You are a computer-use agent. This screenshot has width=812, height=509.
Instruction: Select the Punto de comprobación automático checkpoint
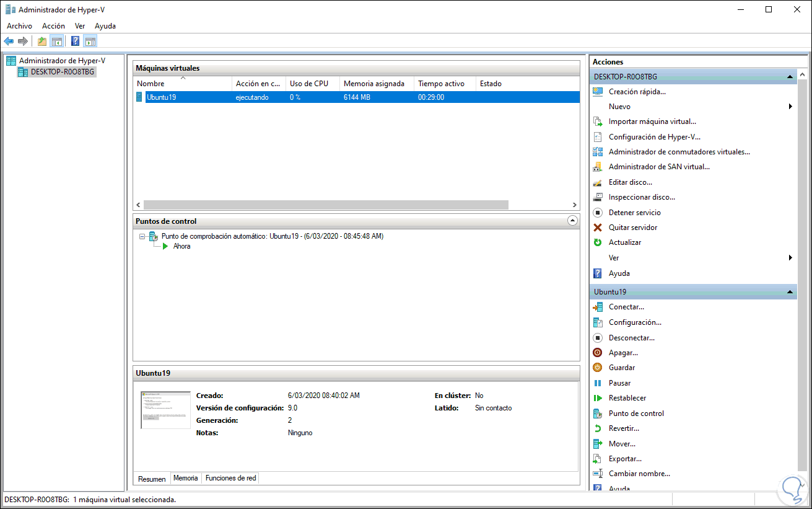pos(272,236)
